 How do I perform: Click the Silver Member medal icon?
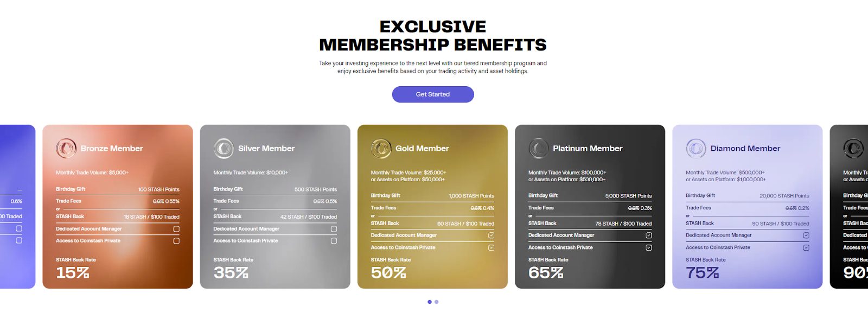point(224,148)
